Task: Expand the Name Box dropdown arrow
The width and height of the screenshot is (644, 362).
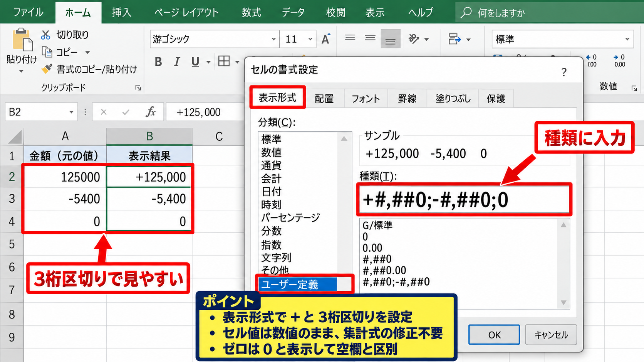Action: 71,112
